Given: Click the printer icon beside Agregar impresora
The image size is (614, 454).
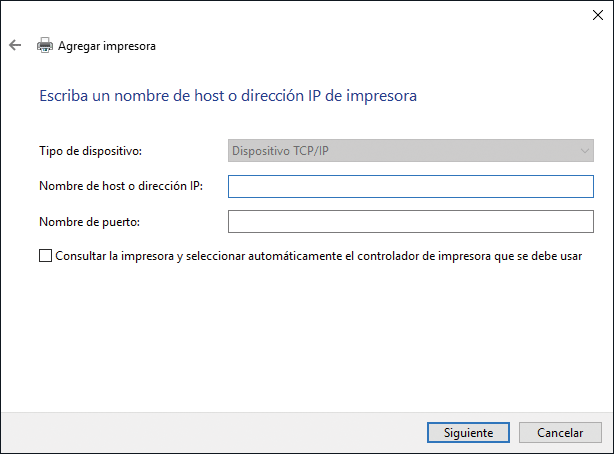Looking at the screenshot, I should [x=44, y=45].
